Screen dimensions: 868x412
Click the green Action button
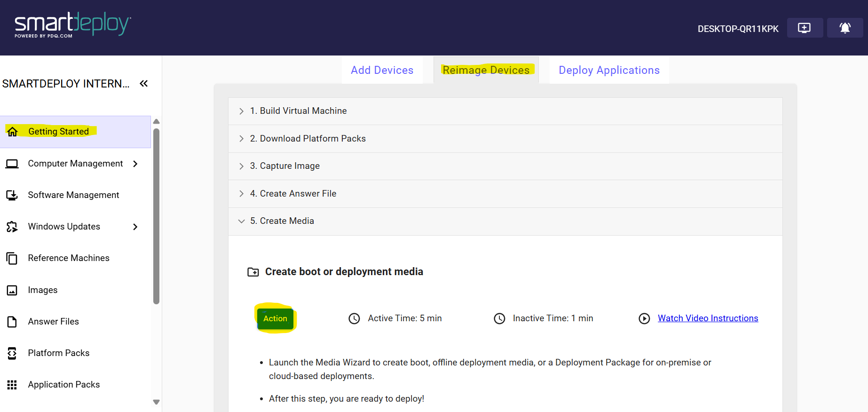pos(275,318)
